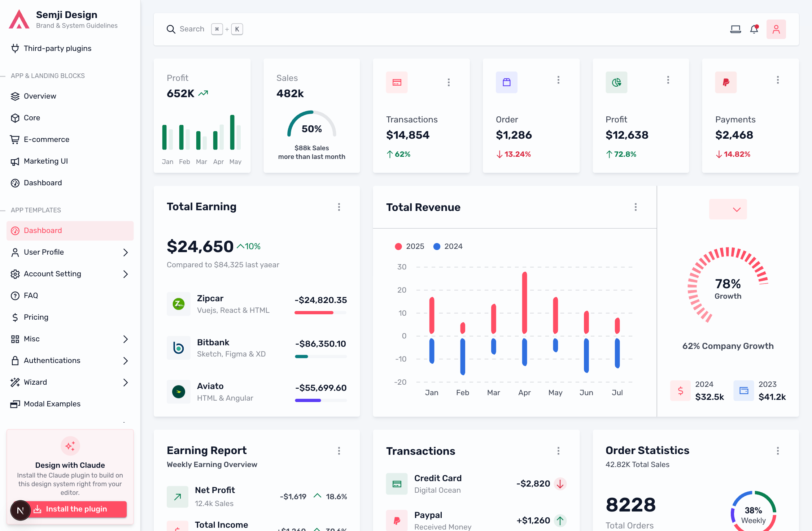Open the user avatar menu

(x=776, y=29)
